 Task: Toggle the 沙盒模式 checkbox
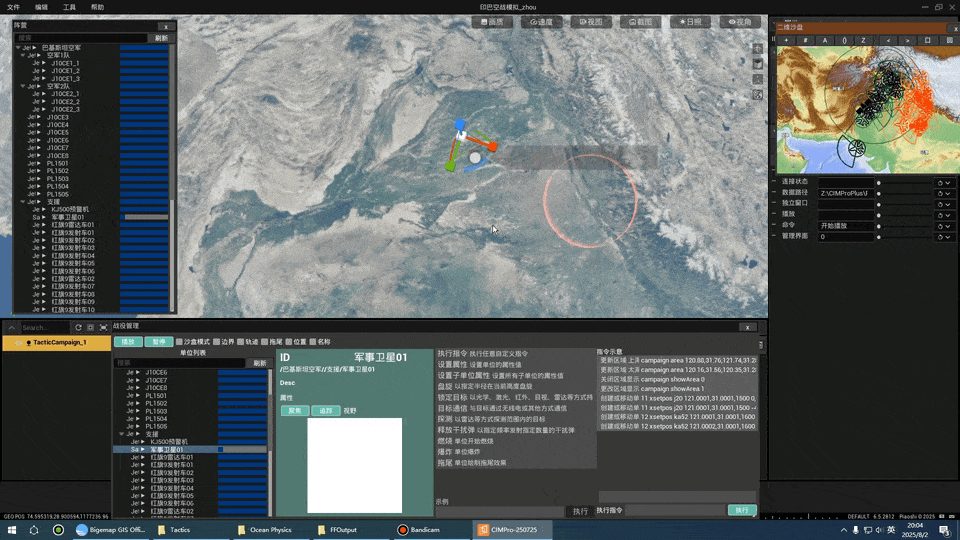[x=179, y=342]
